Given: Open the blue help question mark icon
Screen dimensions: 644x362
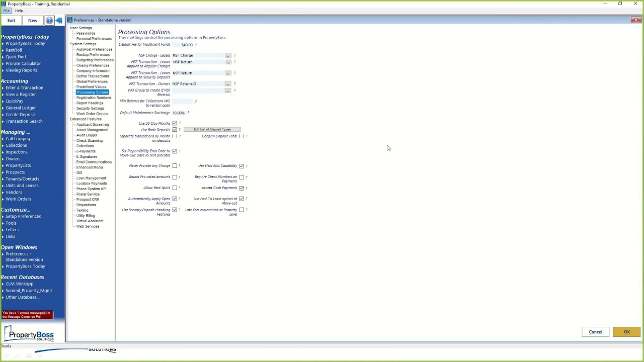Looking at the screenshot, I should 49,20.
